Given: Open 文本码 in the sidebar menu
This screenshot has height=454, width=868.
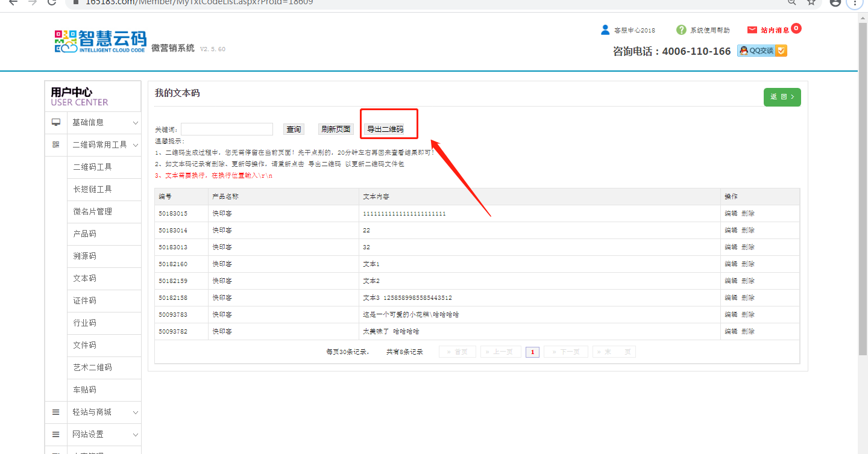Looking at the screenshot, I should pos(85,278).
